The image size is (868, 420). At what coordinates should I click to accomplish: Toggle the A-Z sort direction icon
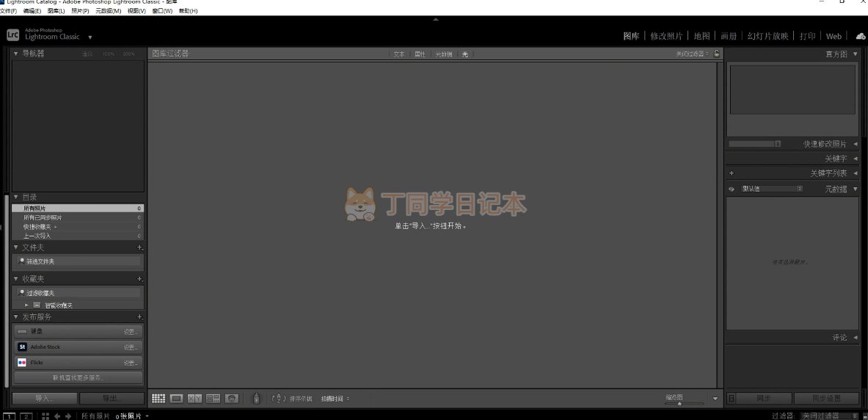tap(280, 399)
